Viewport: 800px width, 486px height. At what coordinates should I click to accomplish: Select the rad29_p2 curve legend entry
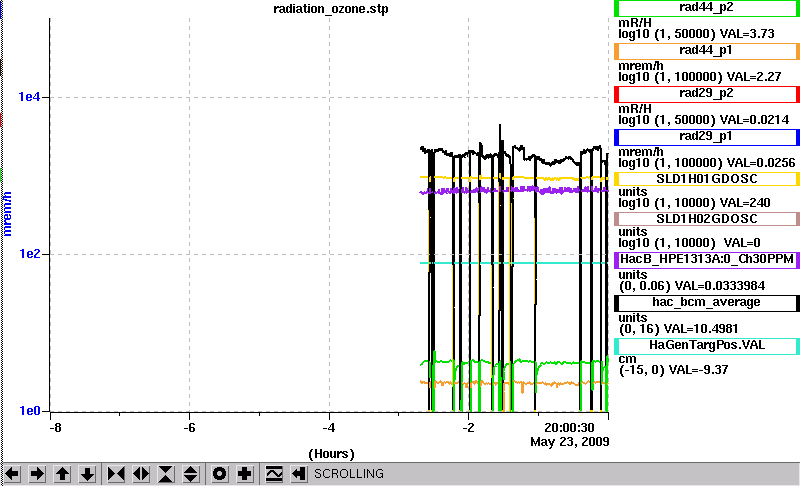click(x=707, y=94)
